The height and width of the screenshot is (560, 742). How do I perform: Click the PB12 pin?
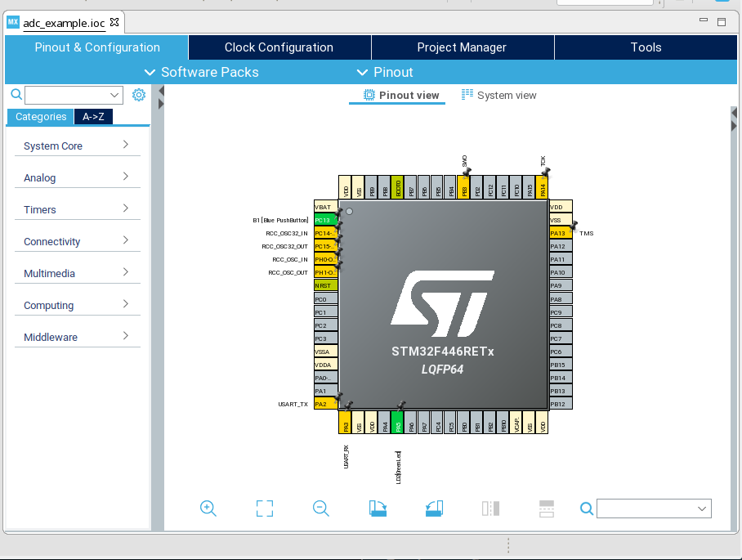(561, 404)
